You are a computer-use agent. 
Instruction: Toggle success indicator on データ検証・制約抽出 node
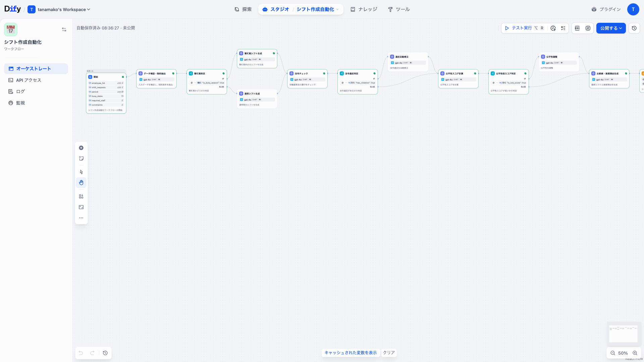tap(173, 73)
